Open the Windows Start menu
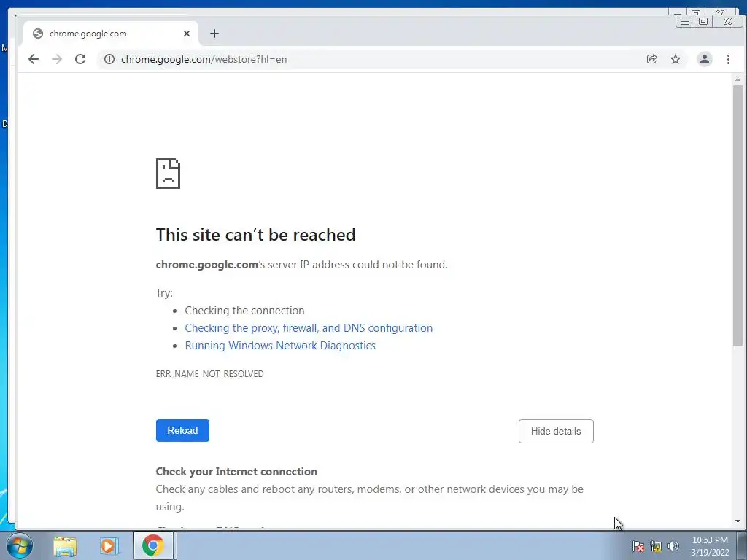The width and height of the screenshot is (747, 560). tap(20, 545)
